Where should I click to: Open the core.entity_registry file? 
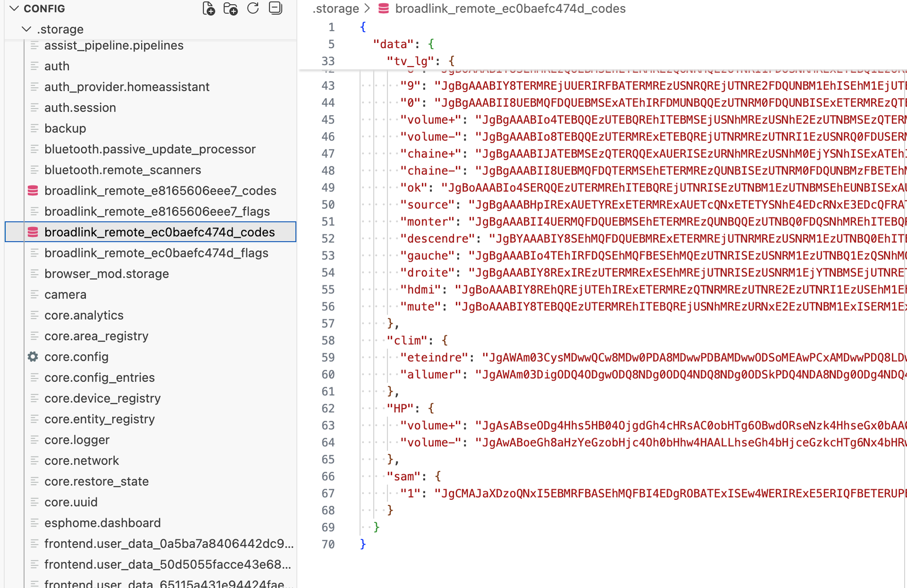click(x=99, y=419)
